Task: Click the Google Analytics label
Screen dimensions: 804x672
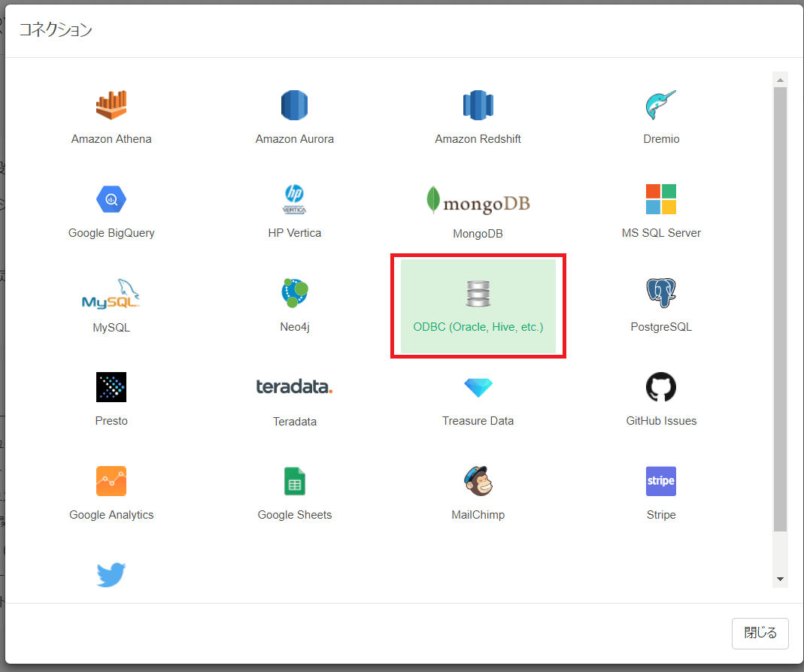Action: [111, 515]
